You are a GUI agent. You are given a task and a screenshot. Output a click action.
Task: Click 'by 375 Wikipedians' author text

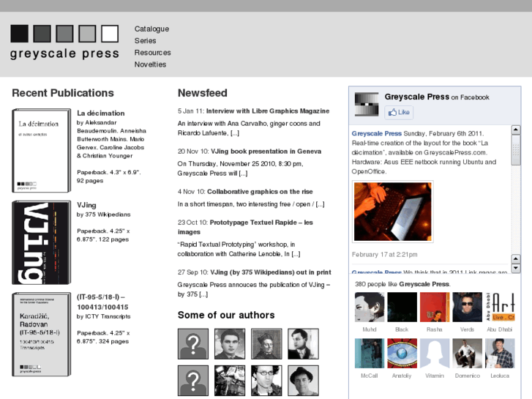[x=103, y=215]
